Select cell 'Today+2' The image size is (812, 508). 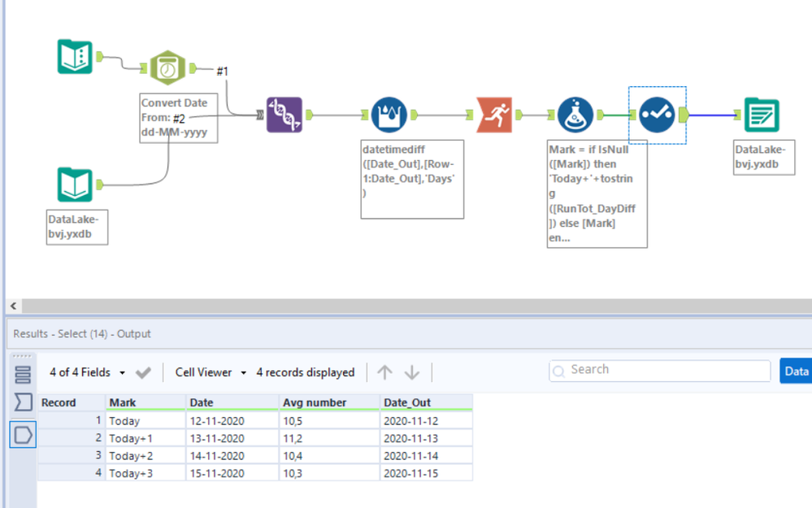[145, 456]
